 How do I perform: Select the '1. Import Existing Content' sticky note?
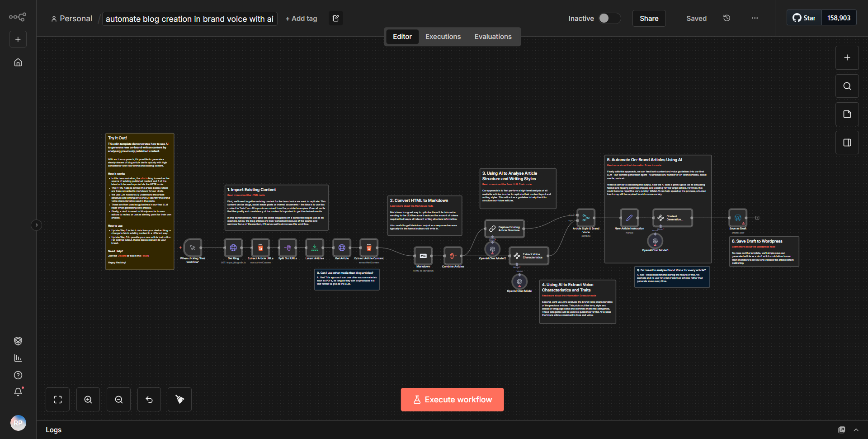277,208
